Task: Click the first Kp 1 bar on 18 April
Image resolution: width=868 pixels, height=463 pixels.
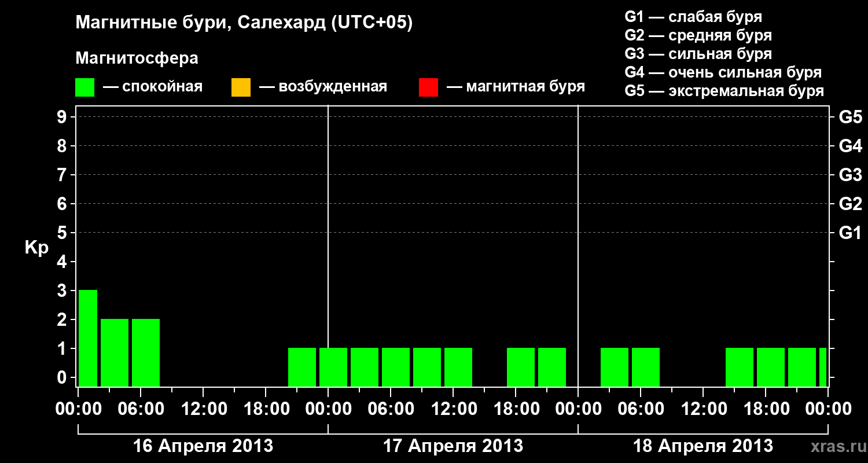Action: [615, 367]
